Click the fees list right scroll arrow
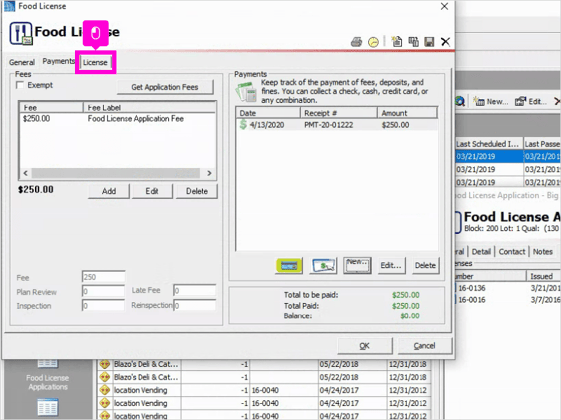This screenshot has height=420, width=561. pos(209,173)
